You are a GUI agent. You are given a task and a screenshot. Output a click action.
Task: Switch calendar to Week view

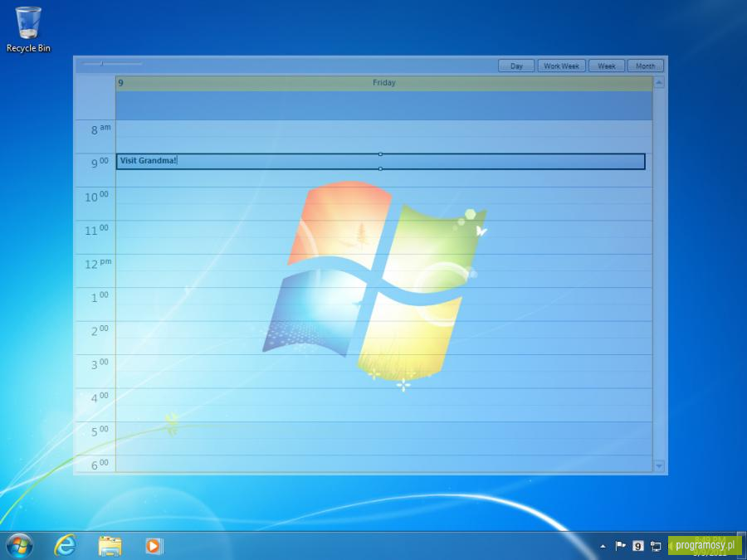pos(607,66)
